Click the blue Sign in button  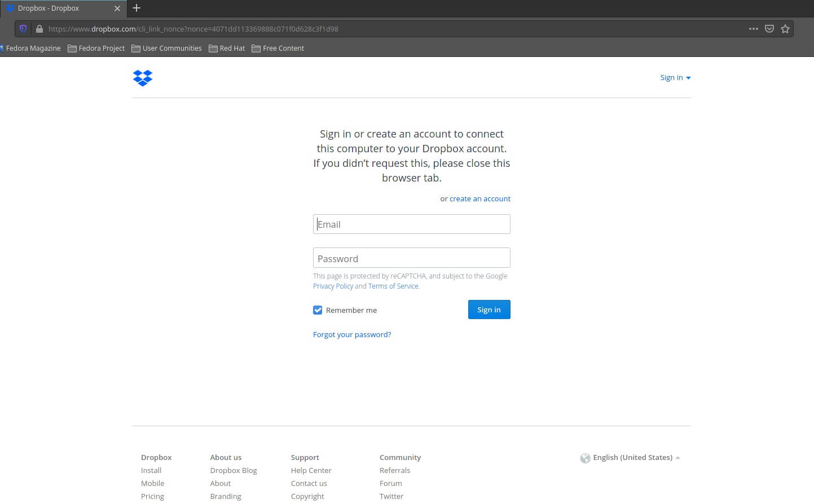coord(489,310)
